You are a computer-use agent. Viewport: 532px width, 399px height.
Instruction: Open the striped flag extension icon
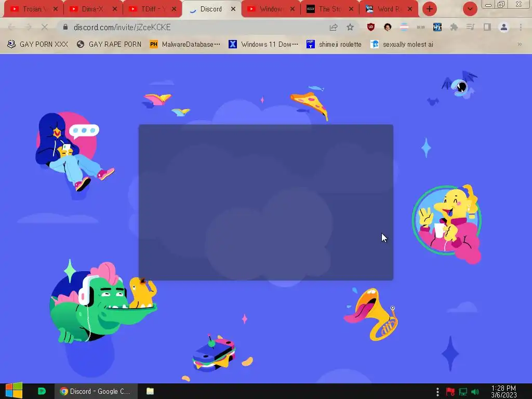pos(404,27)
